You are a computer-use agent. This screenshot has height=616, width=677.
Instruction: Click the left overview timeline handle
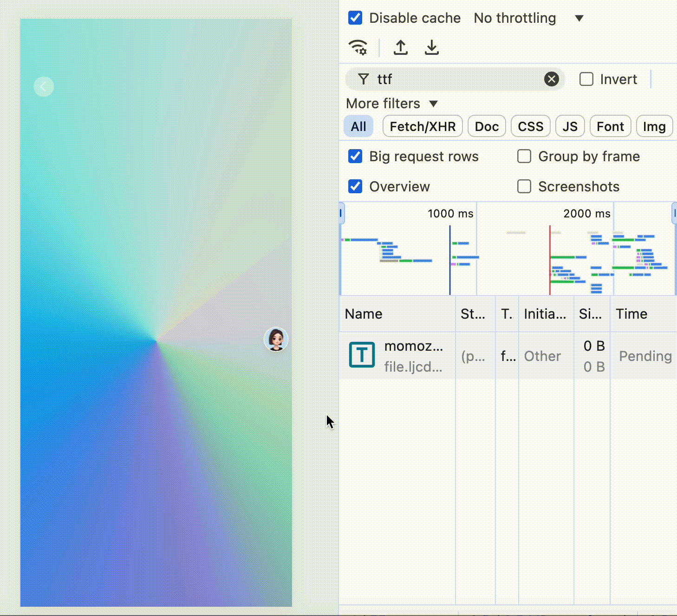click(341, 213)
